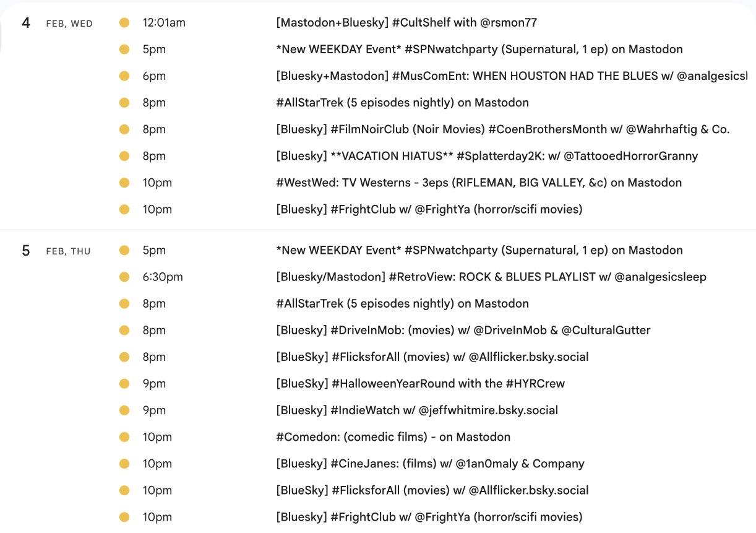Open #Splatterday2K VACATION HIATUS event
The width and height of the screenshot is (756, 533).
click(486, 156)
